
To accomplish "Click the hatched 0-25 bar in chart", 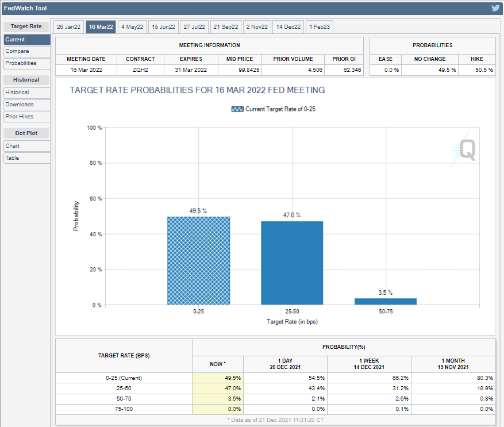I will click(x=198, y=261).
